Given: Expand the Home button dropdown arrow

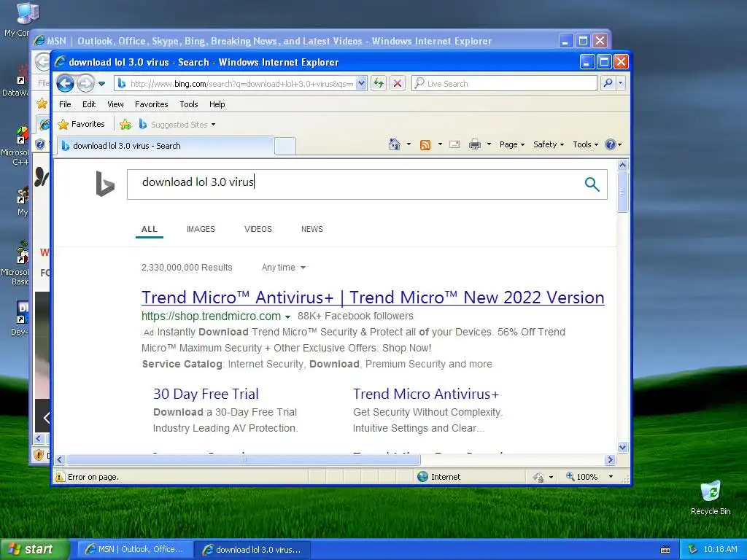Looking at the screenshot, I should click(x=409, y=144).
